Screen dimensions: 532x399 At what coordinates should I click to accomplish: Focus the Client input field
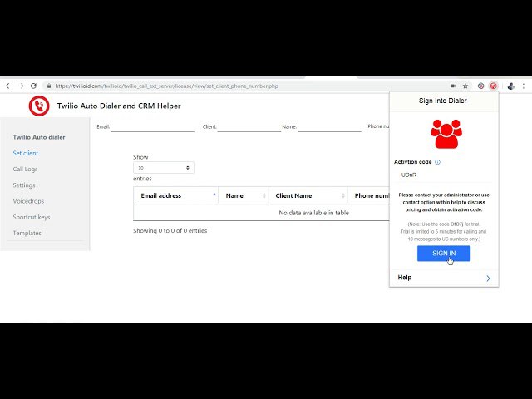[249, 127]
